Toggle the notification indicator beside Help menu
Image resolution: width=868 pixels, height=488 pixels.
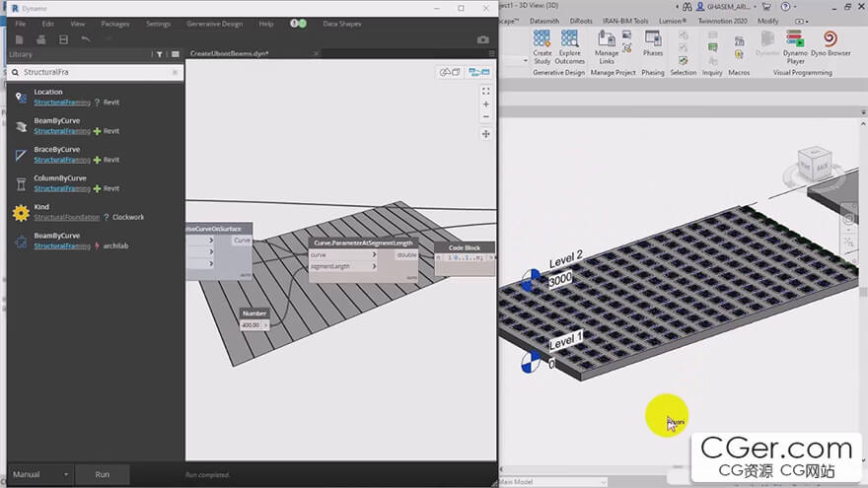click(x=298, y=24)
